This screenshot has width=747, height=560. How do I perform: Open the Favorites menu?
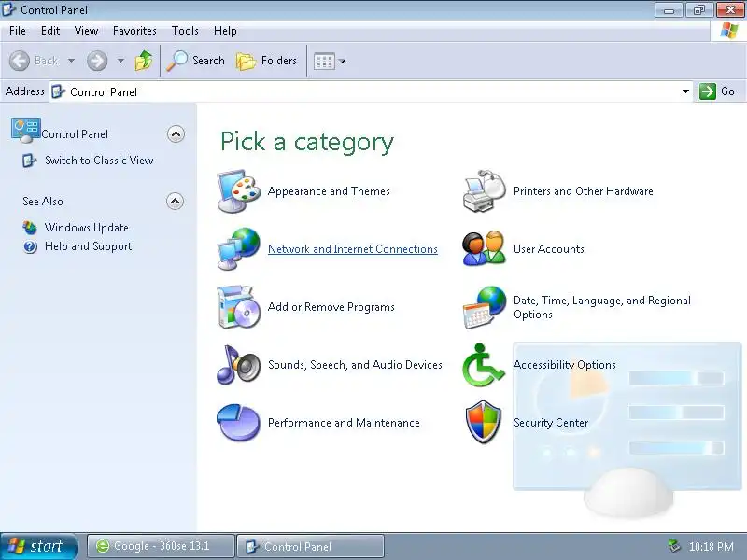pyautogui.click(x=134, y=31)
